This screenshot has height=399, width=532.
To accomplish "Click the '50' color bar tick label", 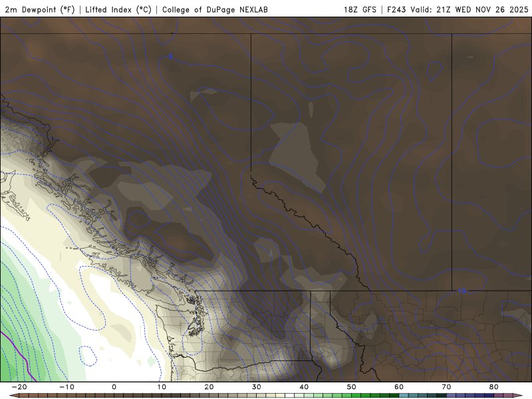I will point(352,387).
